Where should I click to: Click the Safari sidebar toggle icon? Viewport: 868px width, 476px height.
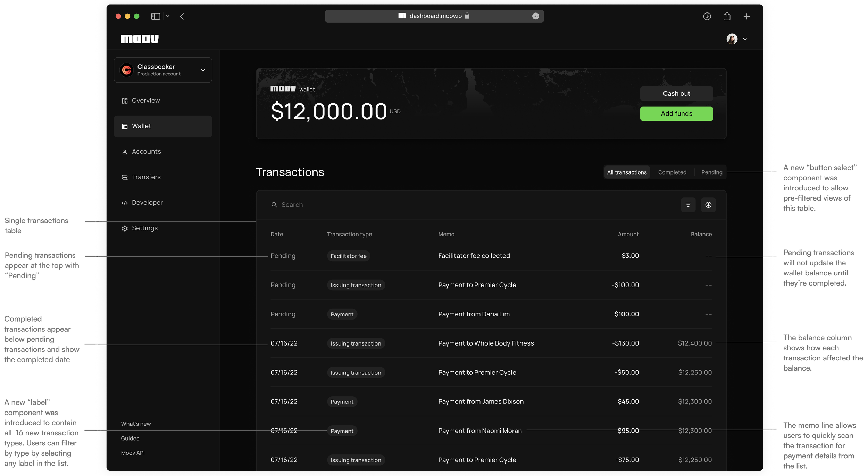pos(156,16)
